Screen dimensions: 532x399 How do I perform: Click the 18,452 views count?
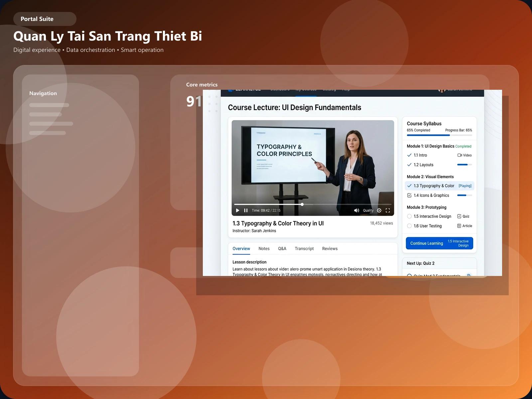coord(381,223)
